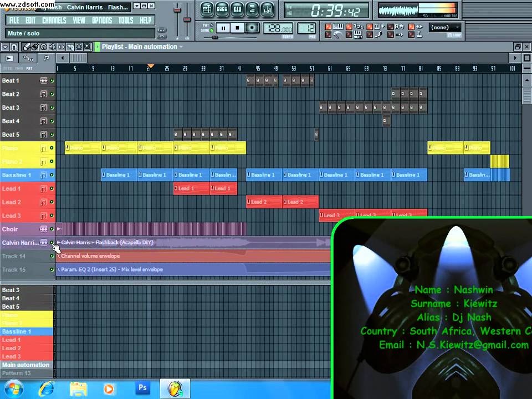Select the Bassline 1 entry in the pattern list
Screen dimensions: 532x399
27,331
